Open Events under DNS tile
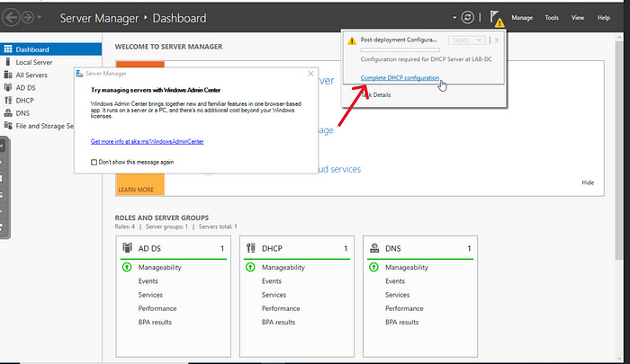Viewport: 630px width, 364px height. (395, 281)
